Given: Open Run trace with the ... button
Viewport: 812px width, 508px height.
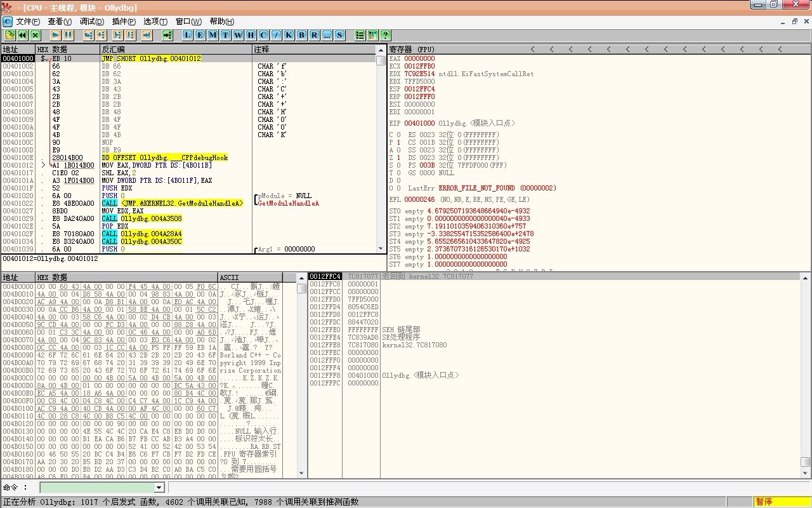Looking at the screenshot, I should tap(327, 35).
